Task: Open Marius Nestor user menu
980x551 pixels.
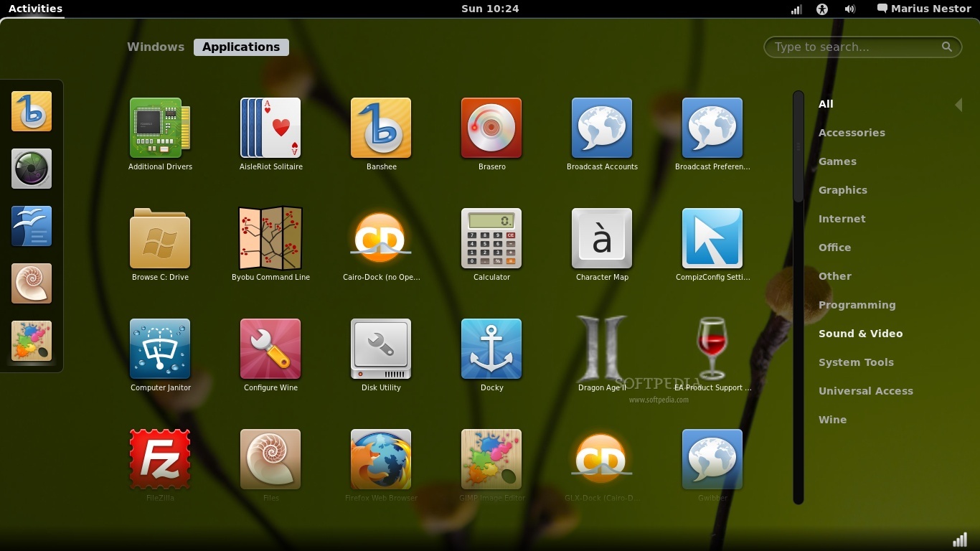Action: click(x=924, y=9)
